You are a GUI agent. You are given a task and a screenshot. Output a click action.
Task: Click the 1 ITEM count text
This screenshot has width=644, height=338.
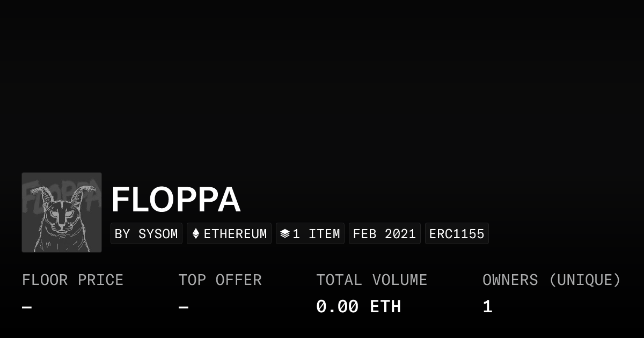pos(316,234)
